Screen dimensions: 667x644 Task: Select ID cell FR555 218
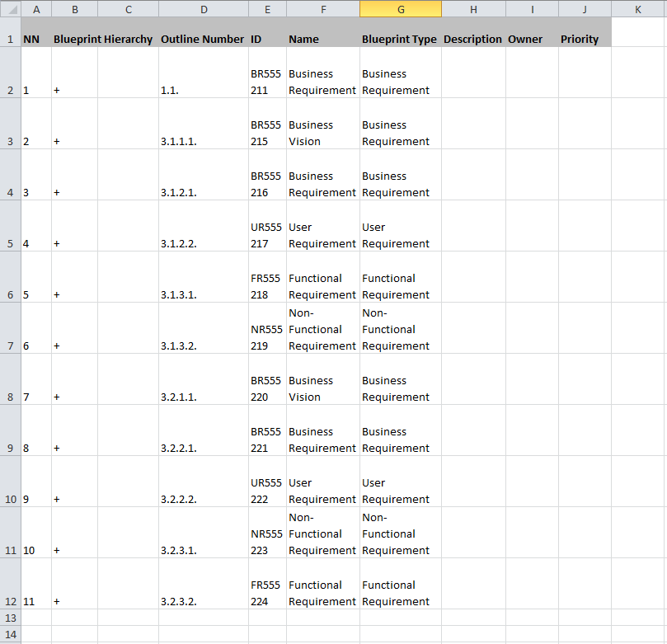click(x=268, y=277)
